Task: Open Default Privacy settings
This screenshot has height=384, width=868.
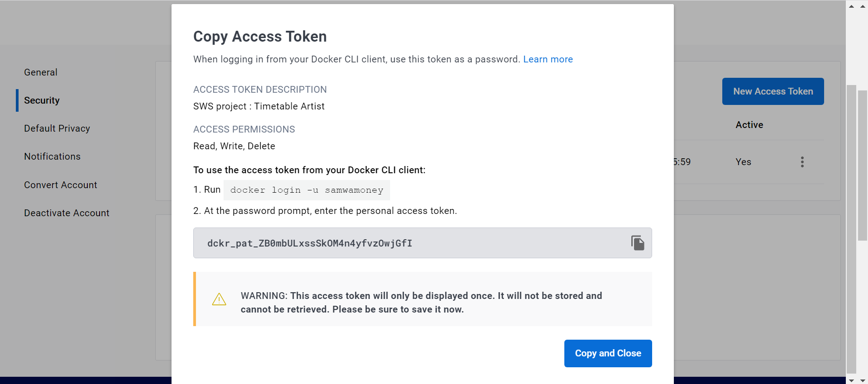Action: click(x=57, y=128)
